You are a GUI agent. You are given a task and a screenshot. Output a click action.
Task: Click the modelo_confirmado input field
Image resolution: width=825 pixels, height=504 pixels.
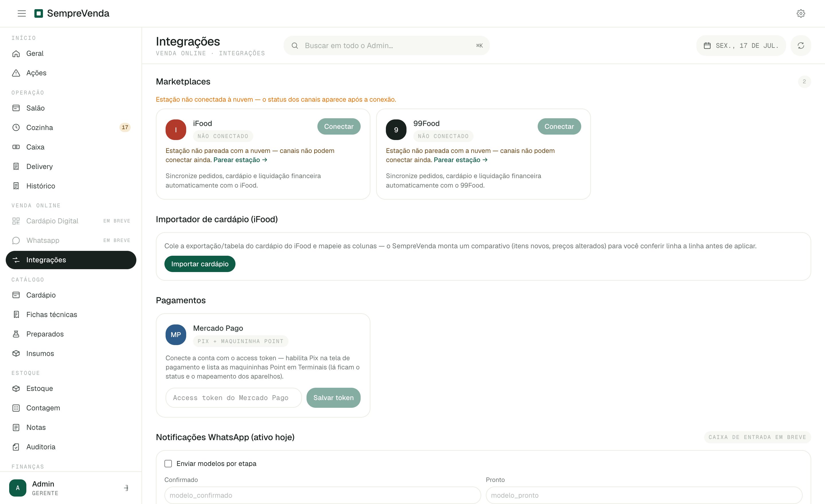(x=323, y=495)
